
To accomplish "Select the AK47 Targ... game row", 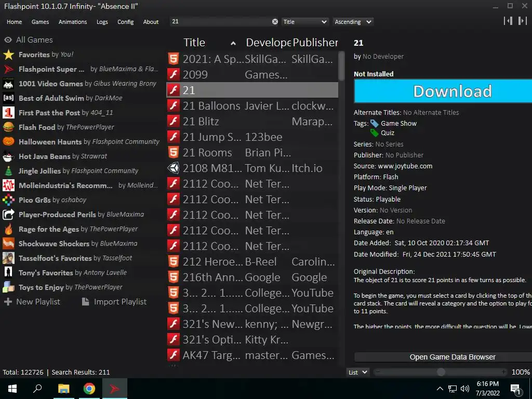I will tap(252, 355).
